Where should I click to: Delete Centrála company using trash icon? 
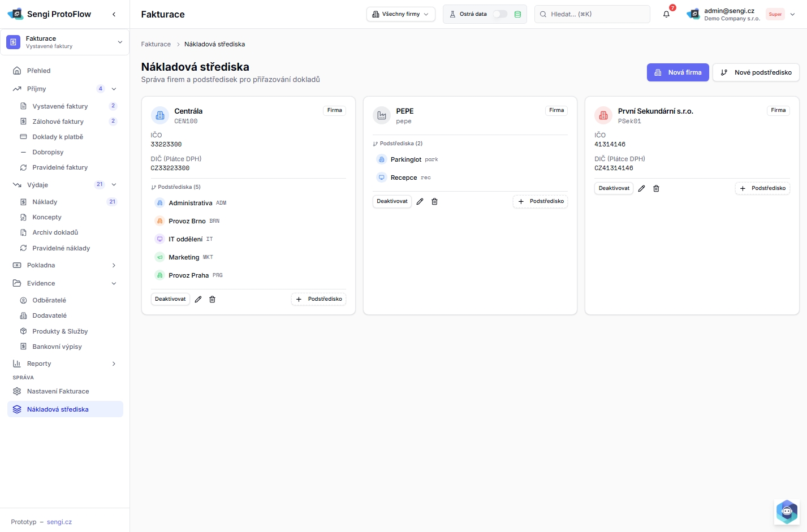coord(213,299)
